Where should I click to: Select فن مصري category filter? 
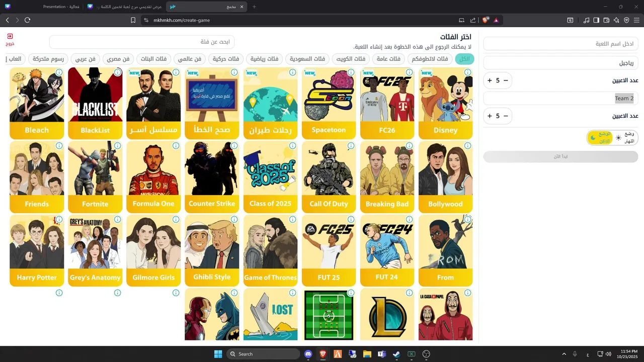click(x=118, y=59)
